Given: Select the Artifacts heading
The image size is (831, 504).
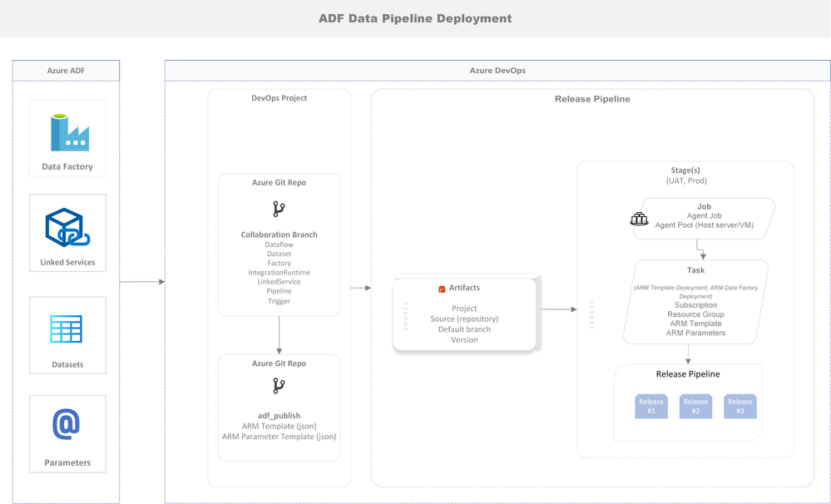Looking at the screenshot, I should click(x=464, y=288).
